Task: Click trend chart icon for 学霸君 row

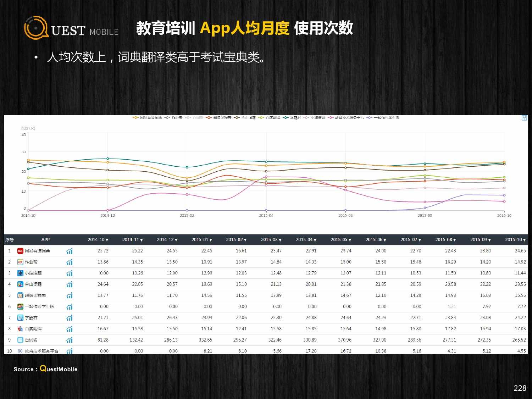Action: tap(70, 318)
